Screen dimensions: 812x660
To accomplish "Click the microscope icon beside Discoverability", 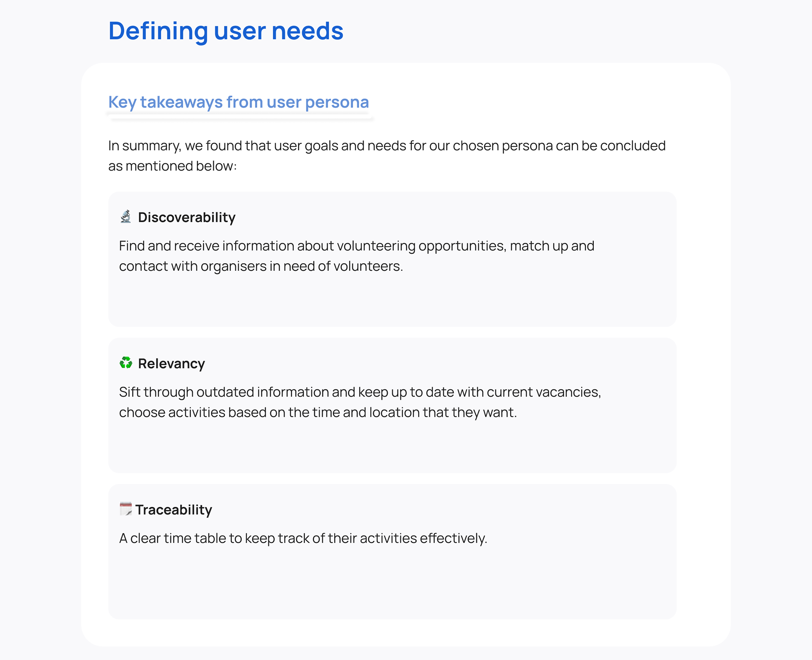I will (126, 217).
